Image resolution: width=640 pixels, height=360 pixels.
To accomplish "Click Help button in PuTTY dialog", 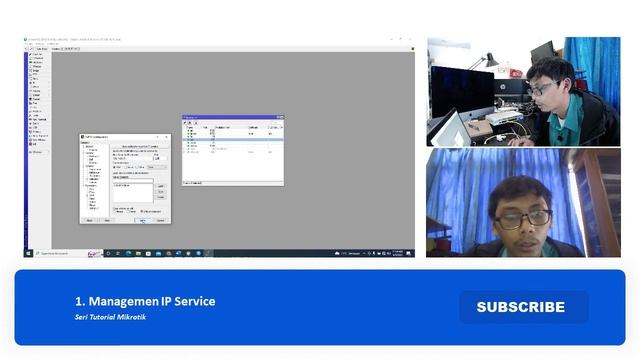I will point(107,220).
